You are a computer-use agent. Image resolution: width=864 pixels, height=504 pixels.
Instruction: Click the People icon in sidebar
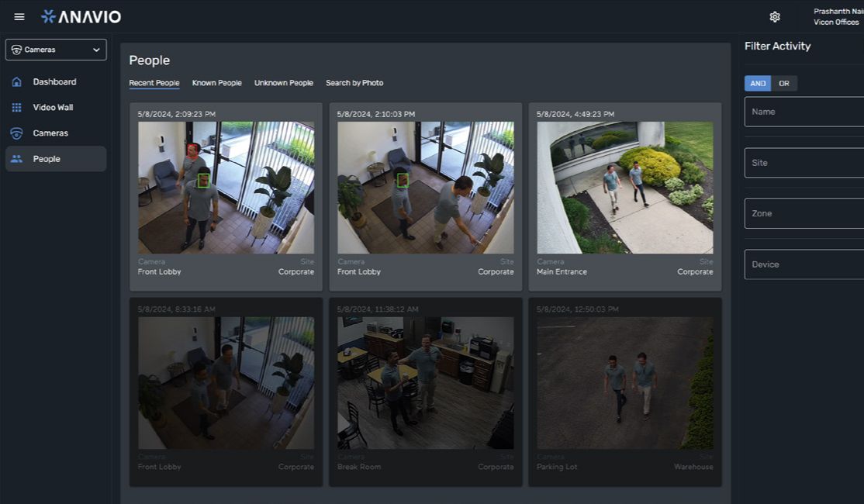[x=16, y=159]
